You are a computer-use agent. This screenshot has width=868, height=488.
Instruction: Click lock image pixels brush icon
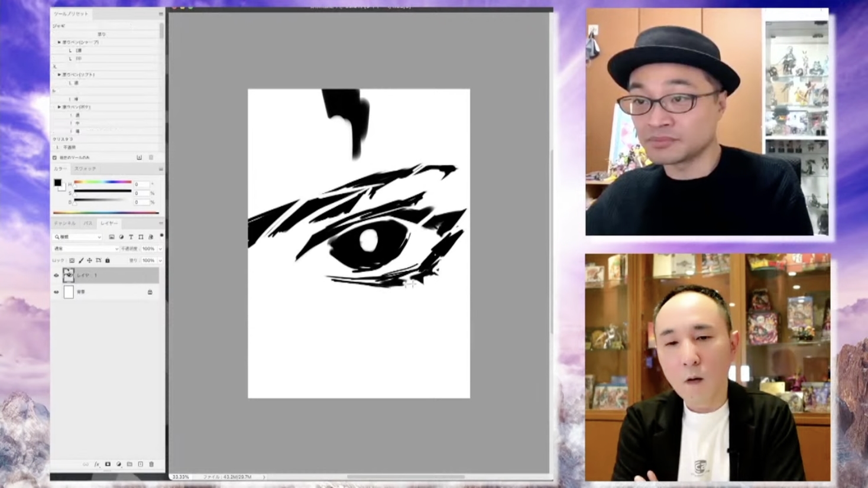[81, 261]
